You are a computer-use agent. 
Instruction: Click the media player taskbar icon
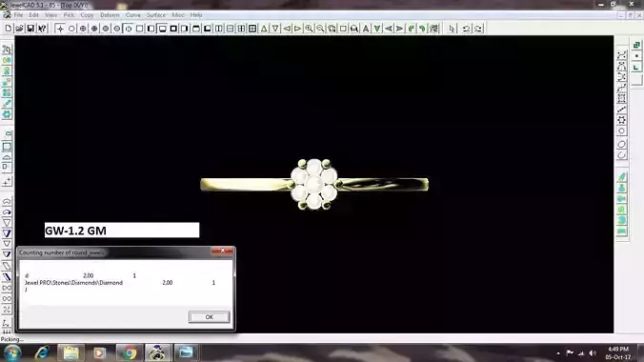[x=99, y=353]
